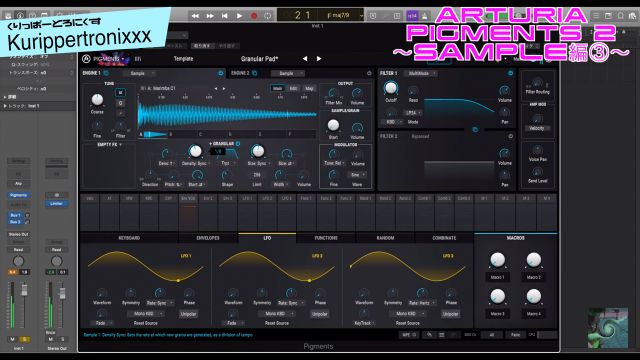
Task: Go to project beginning in transport
Action: coord(224,16)
